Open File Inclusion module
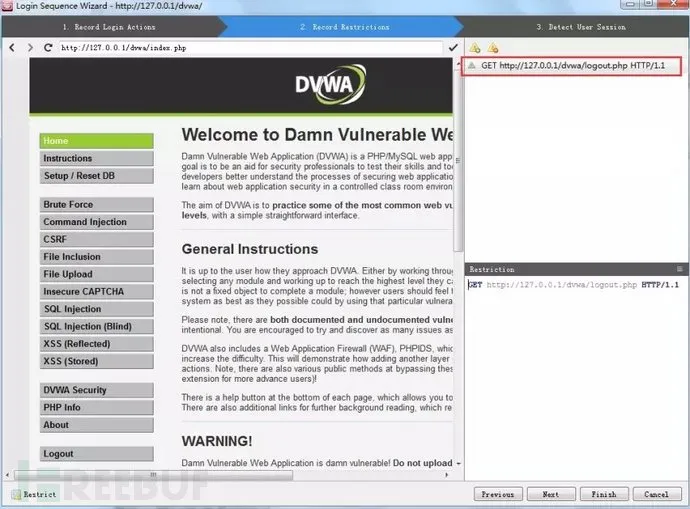Viewport: 690px width, 509px height. click(96, 257)
